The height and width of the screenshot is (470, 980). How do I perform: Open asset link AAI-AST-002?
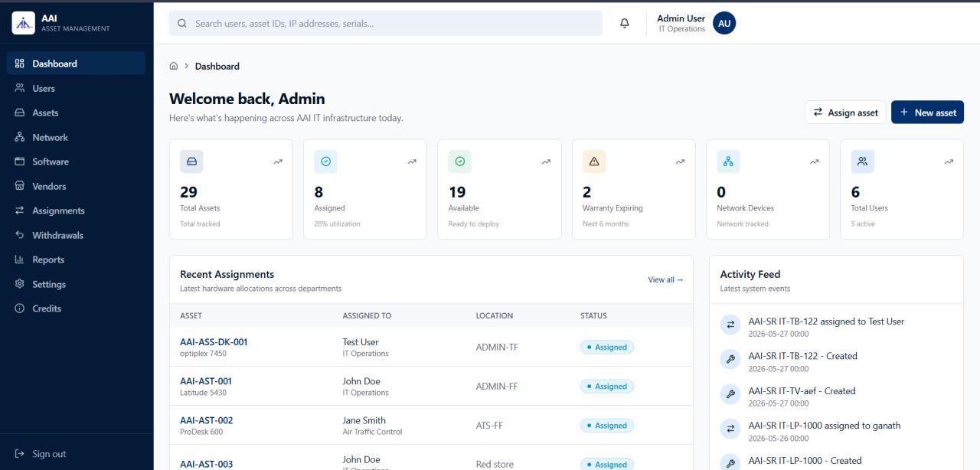point(207,420)
